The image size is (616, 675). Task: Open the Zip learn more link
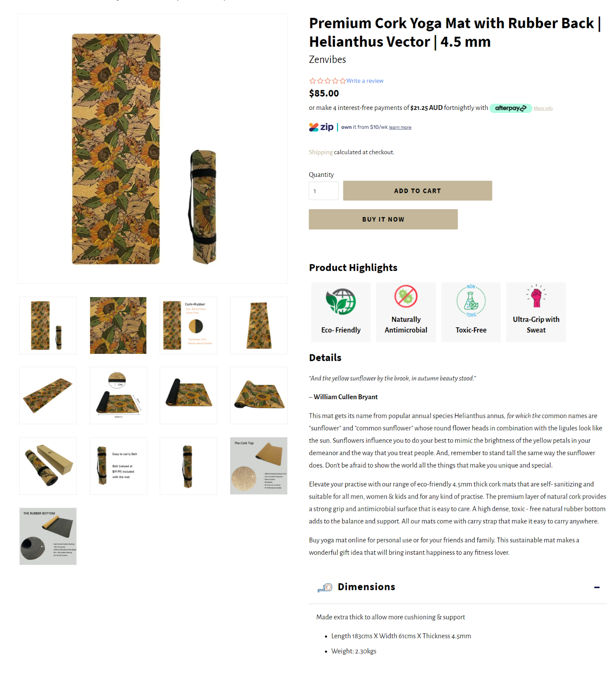click(400, 128)
